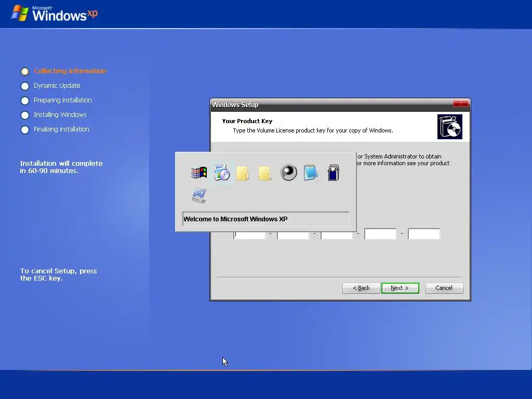Select the Solitaire card deck icon

click(x=333, y=172)
